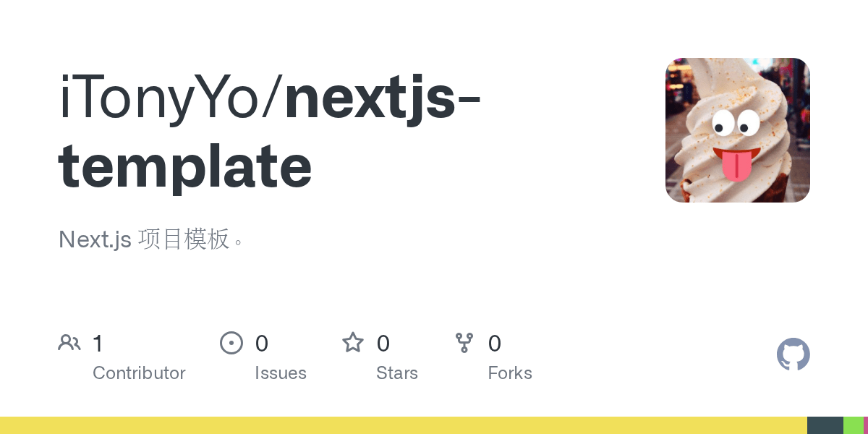The height and width of the screenshot is (434, 868).
Task: Click the GitHub Octocat logo
Action: pyautogui.click(x=793, y=354)
